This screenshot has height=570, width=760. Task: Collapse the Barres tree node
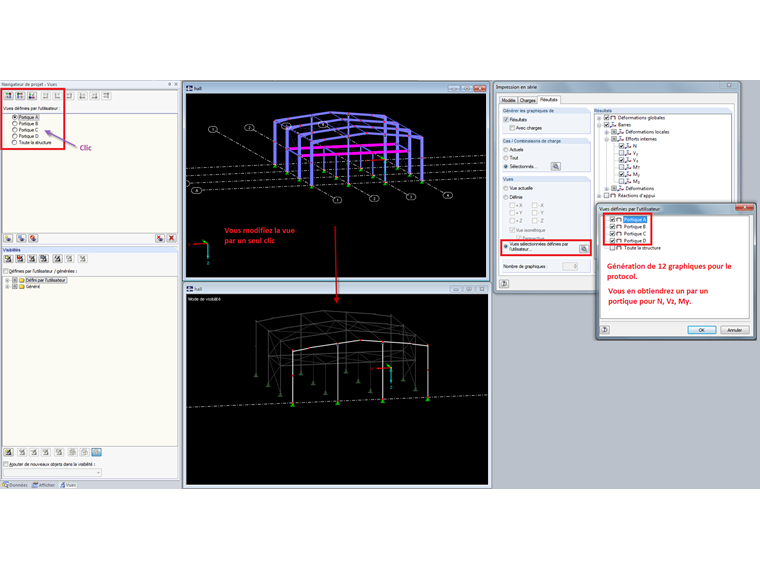599,125
